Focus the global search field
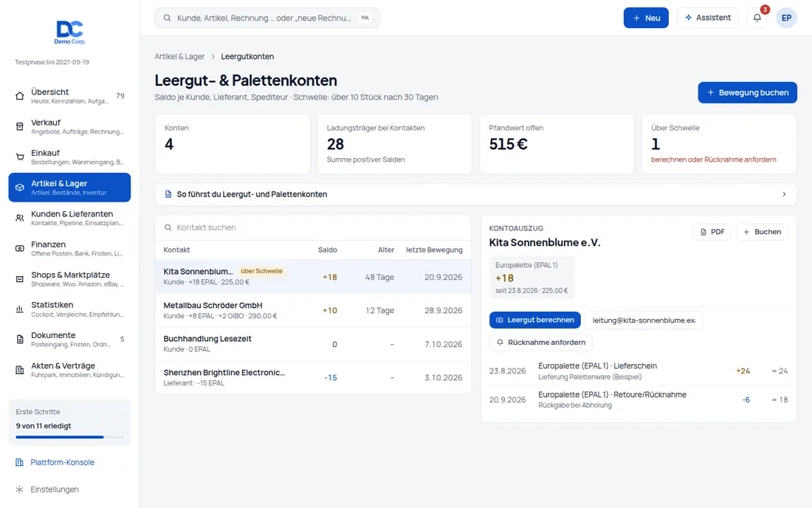812x508 pixels. [267, 18]
